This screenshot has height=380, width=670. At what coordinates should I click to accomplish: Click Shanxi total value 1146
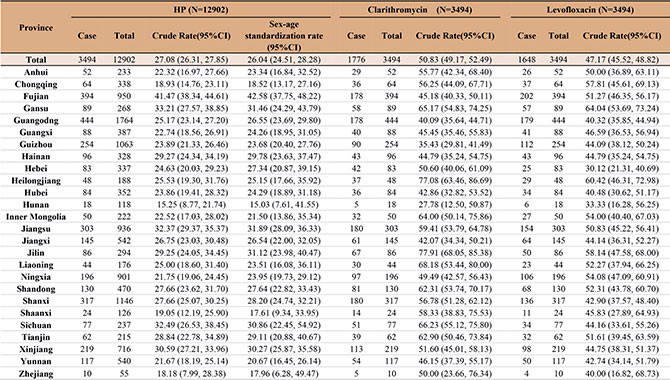tap(124, 301)
